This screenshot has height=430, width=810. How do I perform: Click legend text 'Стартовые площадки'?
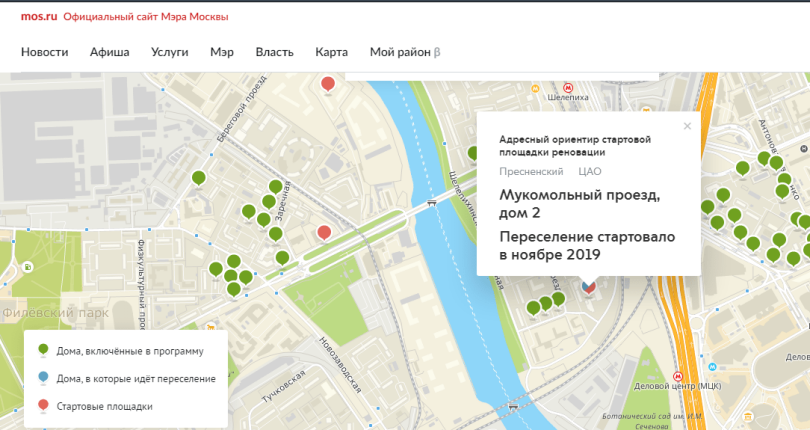coord(104,407)
